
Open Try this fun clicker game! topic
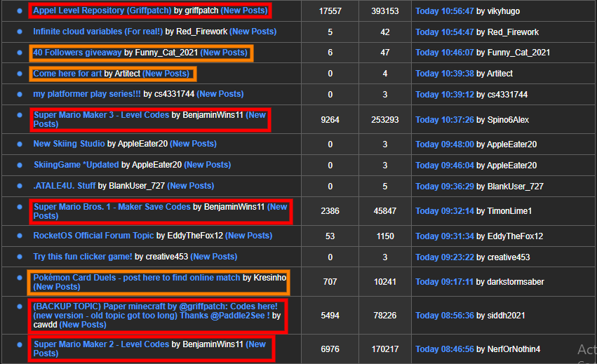coord(83,257)
